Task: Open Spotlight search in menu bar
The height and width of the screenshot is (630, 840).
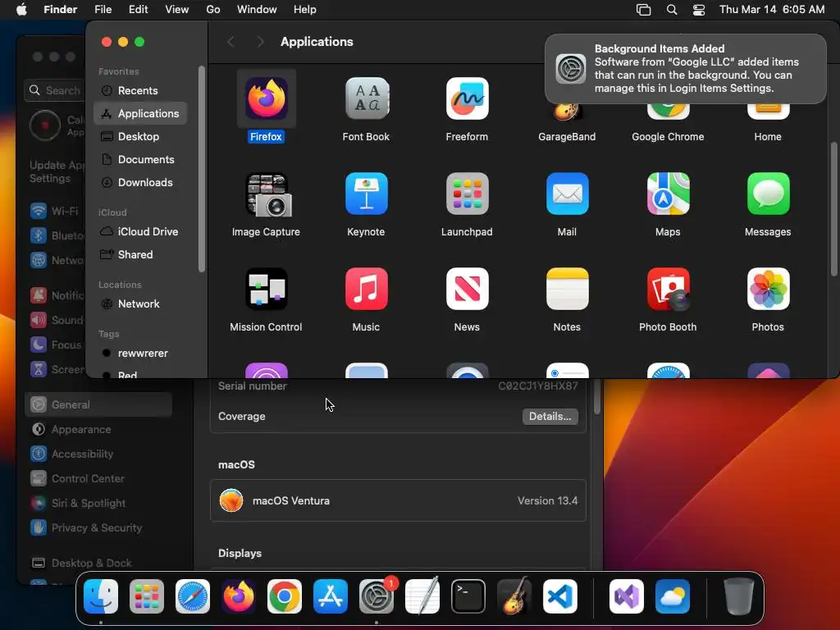Action: (672, 10)
